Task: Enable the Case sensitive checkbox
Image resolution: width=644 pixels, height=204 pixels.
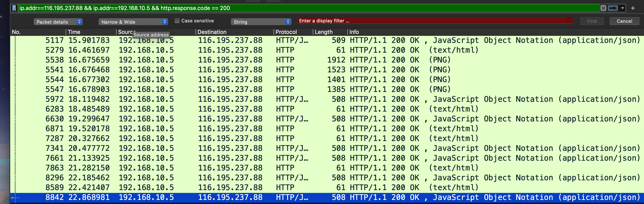Action: [177, 21]
